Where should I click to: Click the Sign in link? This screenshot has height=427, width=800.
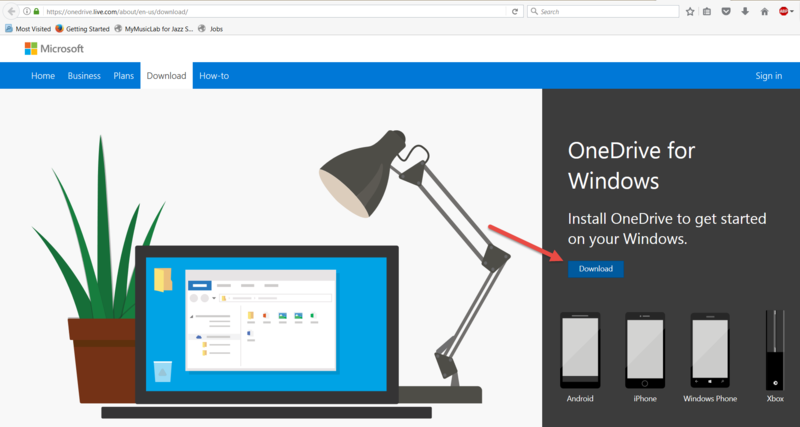click(x=768, y=76)
